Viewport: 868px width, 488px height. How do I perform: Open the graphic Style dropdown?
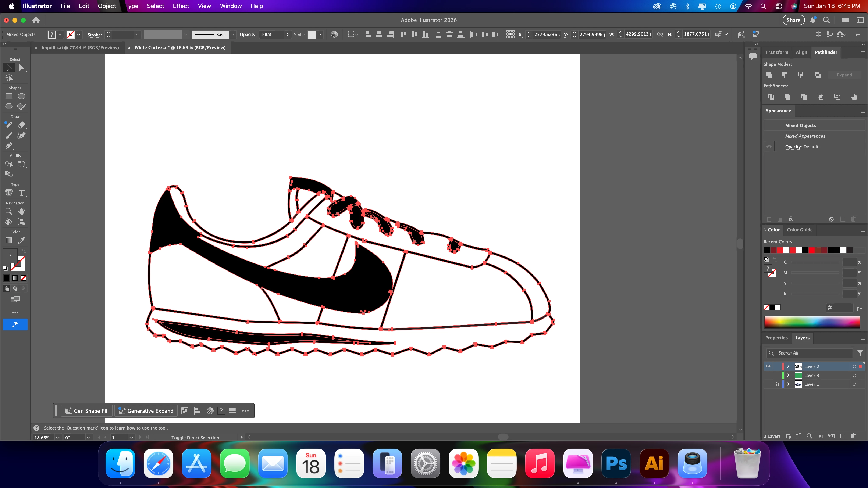[x=320, y=34]
